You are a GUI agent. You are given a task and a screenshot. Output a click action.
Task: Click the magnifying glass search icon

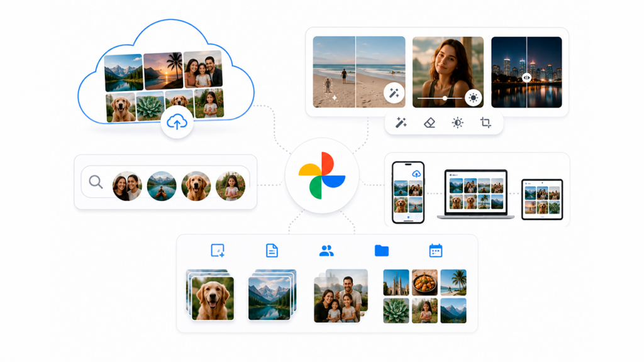point(96,182)
